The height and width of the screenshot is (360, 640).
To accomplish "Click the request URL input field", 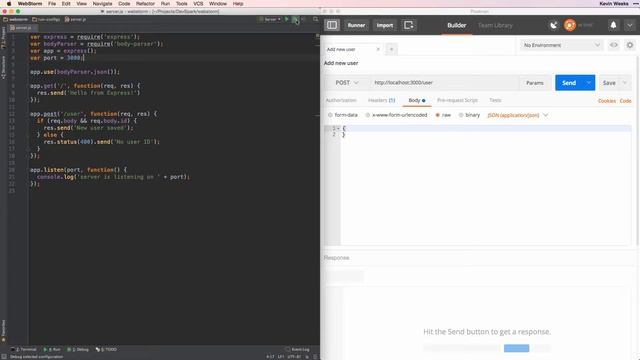I will pyautogui.click(x=444, y=83).
